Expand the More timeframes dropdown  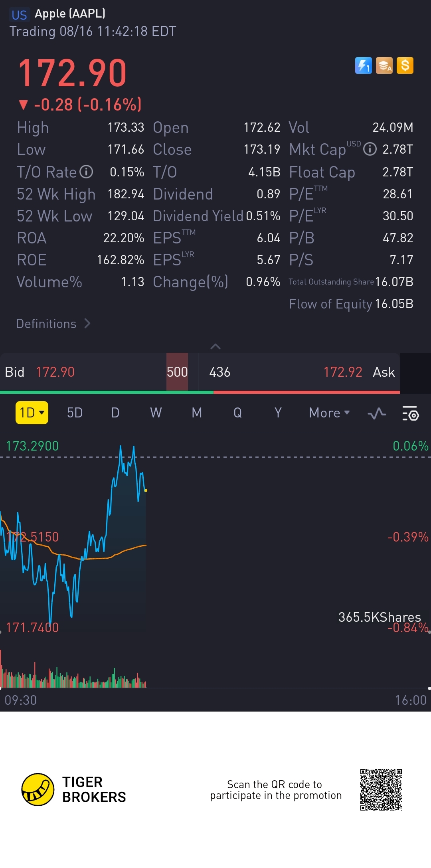coord(329,413)
